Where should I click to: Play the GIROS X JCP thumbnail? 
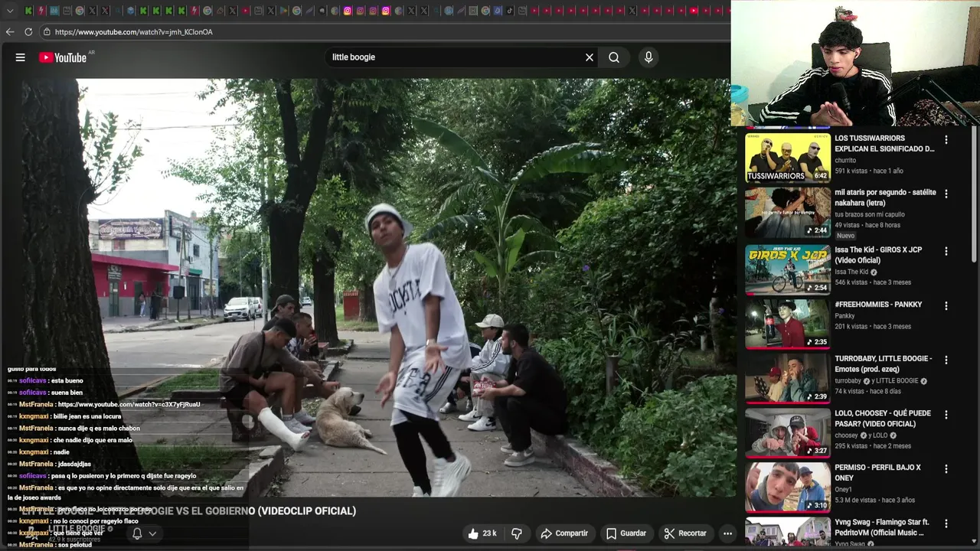pos(788,269)
